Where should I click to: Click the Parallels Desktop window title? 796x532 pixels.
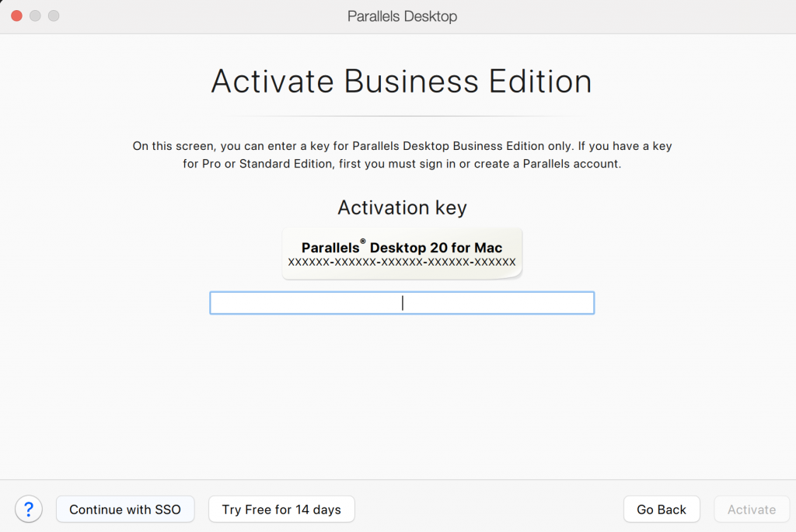[x=402, y=16]
